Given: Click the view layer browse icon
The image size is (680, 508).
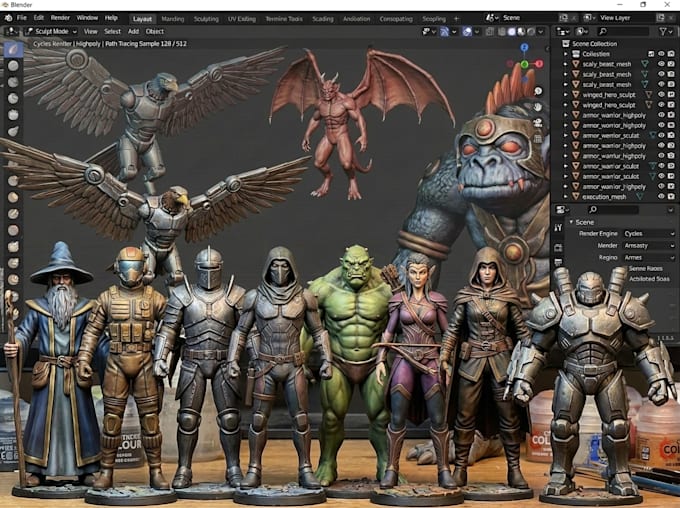Looking at the screenshot, I should (588, 18).
